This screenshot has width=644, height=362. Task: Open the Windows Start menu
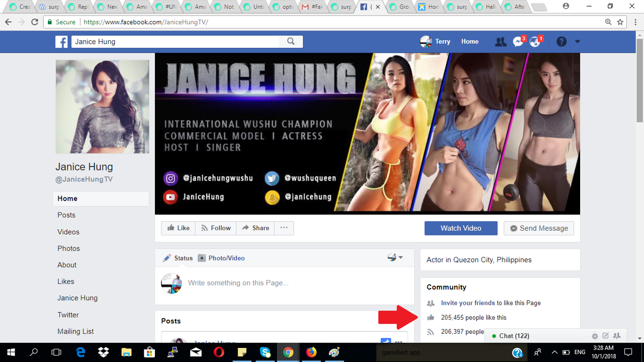coord(11,352)
